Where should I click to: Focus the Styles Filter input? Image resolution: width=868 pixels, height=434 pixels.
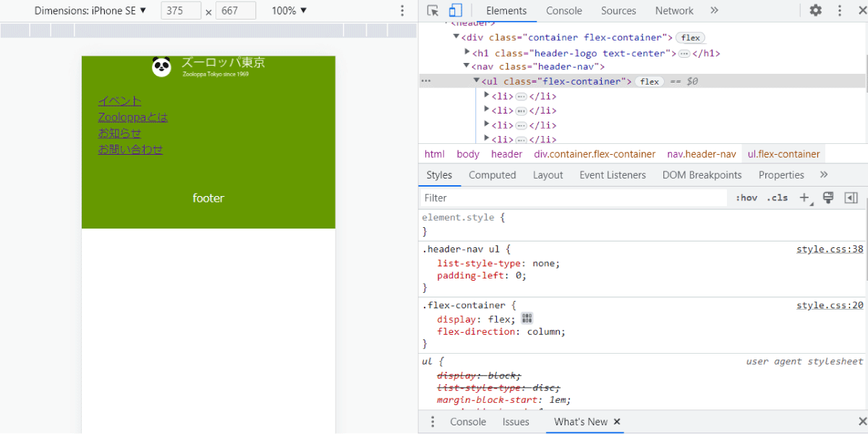point(574,197)
